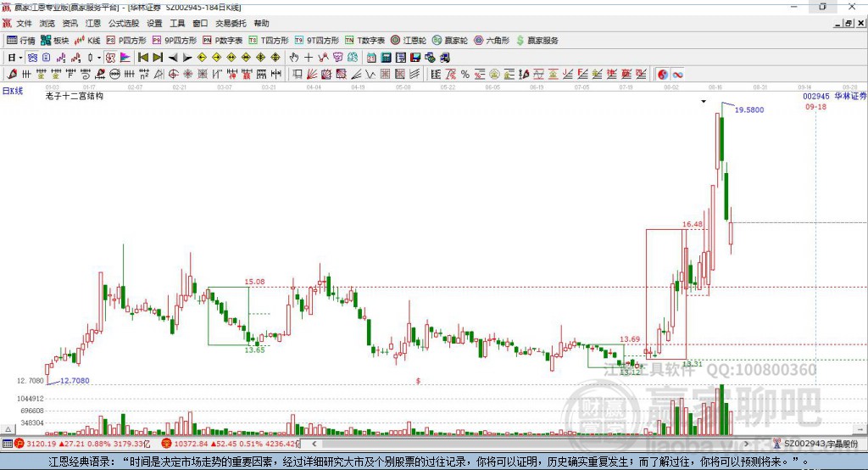Viewport: 868px width, 470px height.
Task: Jump to first bar with skip-start arrow
Action: point(142,58)
